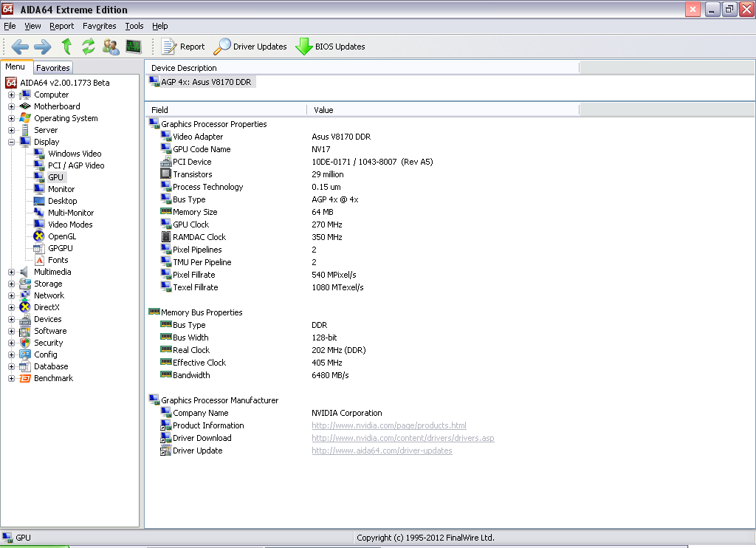Click the green Refresh icon

coord(89,47)
